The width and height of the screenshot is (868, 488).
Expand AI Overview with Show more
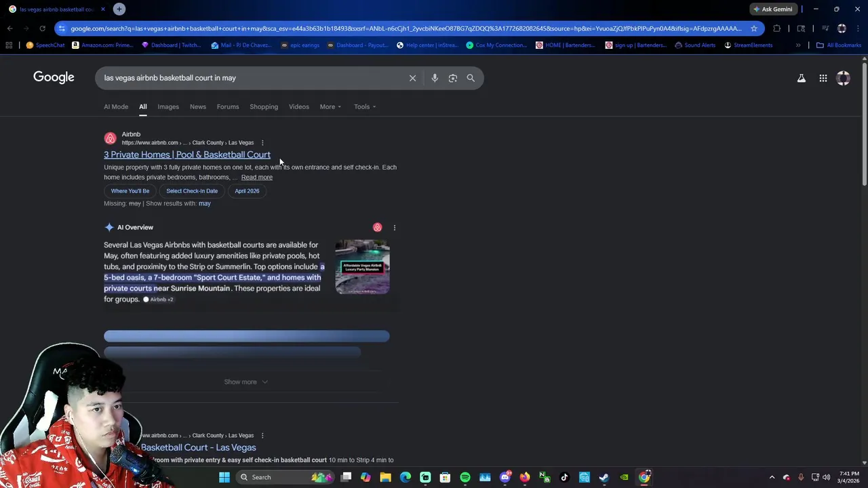(246, 382)
